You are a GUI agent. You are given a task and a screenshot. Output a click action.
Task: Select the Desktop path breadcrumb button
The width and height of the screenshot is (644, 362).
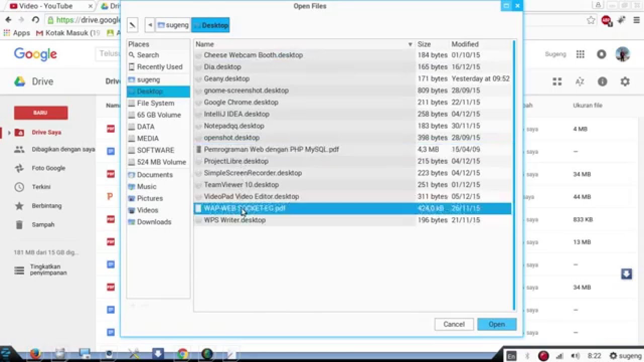(x=210, y=25)
